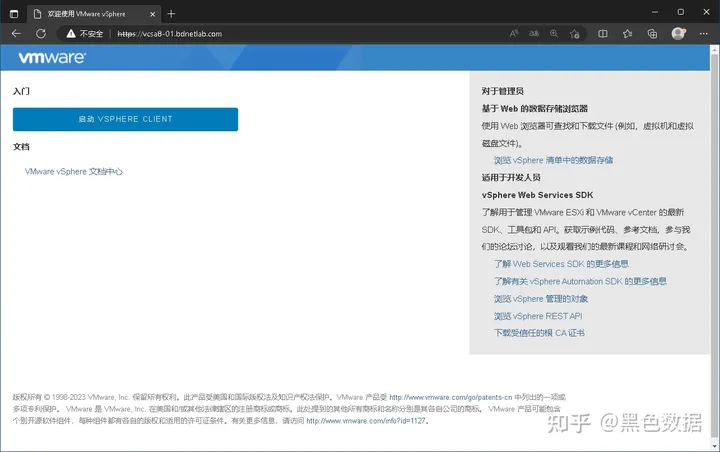
Task: Click the 入门 heading text
Action: click(21, 91)
